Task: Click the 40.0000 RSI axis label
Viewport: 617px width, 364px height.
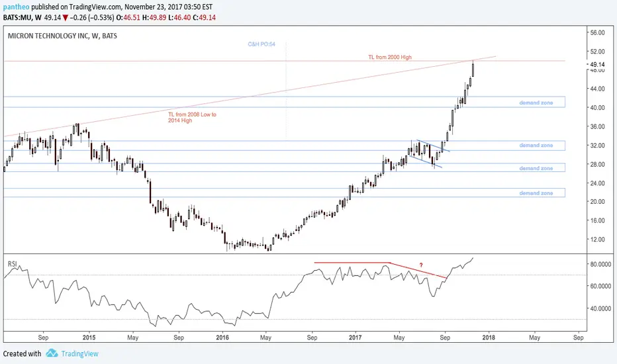Action: [600, 308]
